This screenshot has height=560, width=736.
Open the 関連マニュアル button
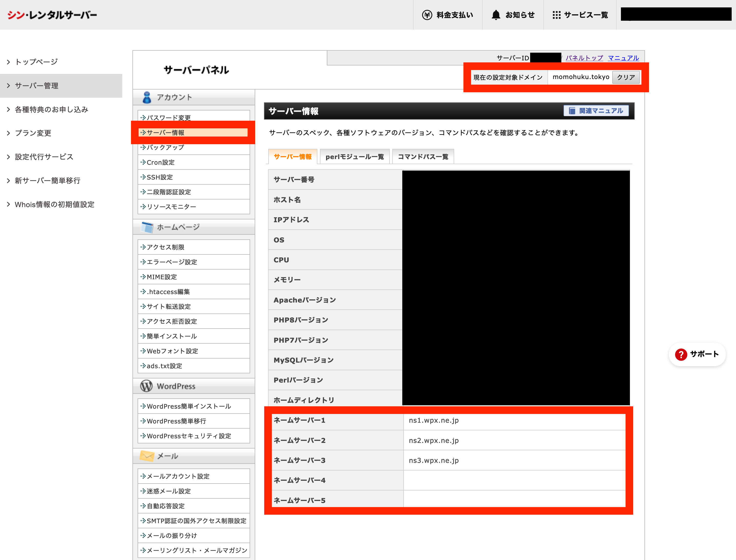point(596,111)
